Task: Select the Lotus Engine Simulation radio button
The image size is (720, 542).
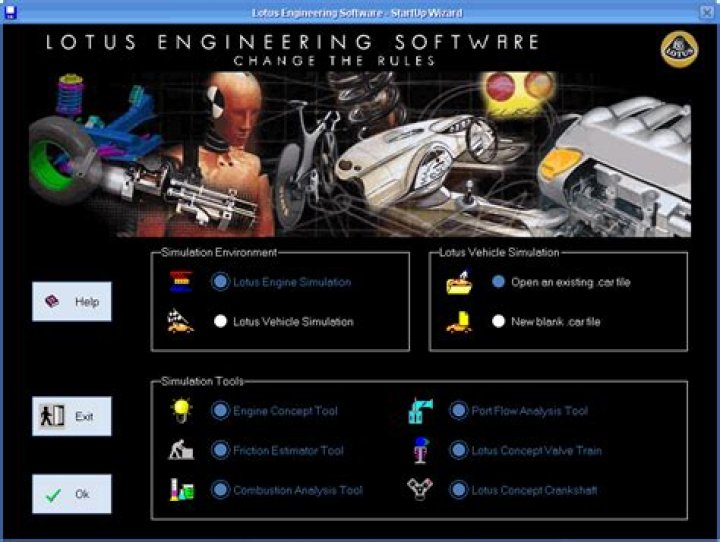Action: [220, 282]
